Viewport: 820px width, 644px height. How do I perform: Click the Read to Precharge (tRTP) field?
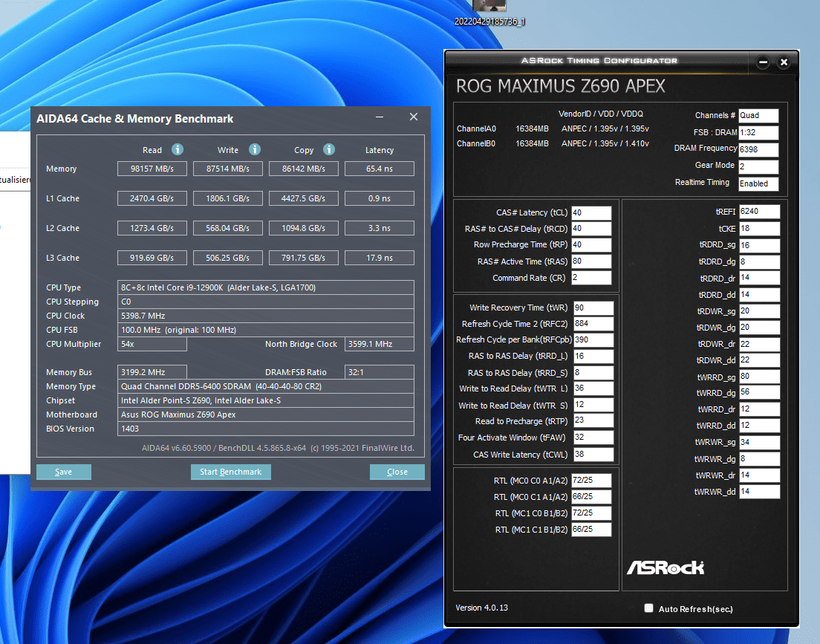point(593,420)
